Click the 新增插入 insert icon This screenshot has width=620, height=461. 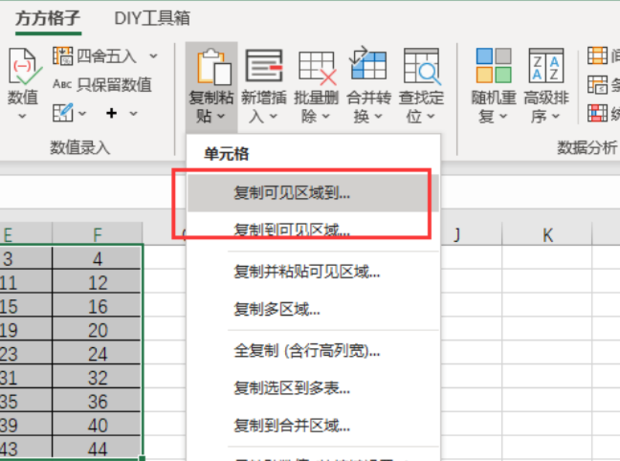coord(264,68)
